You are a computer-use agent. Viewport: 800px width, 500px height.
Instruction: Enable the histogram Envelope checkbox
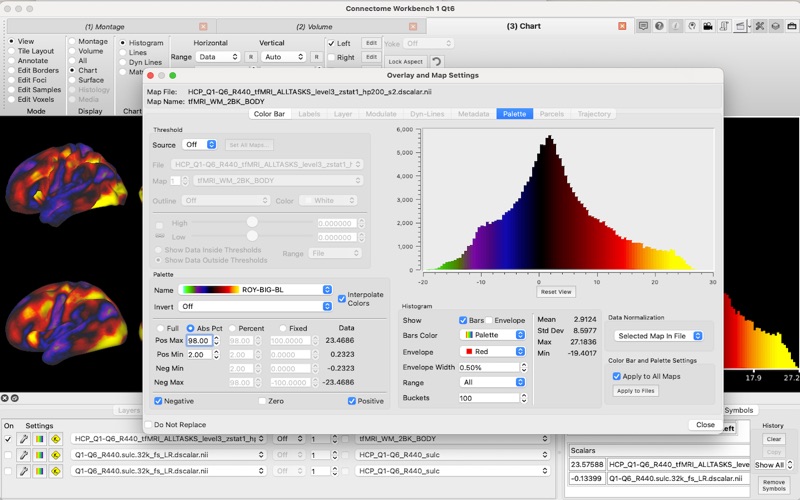point(489,320)
